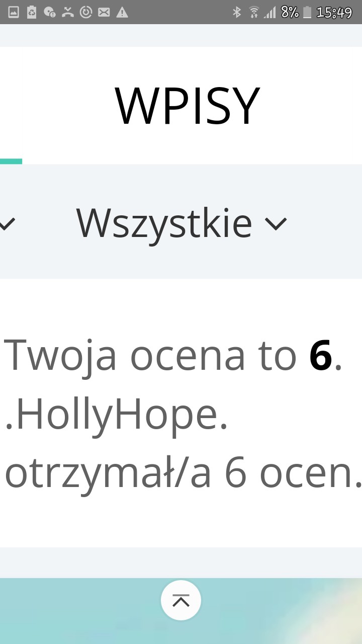Tap the battery level indicator
Image resolution: width=362 pixels, height=644 pixels.
click(307, 12)
